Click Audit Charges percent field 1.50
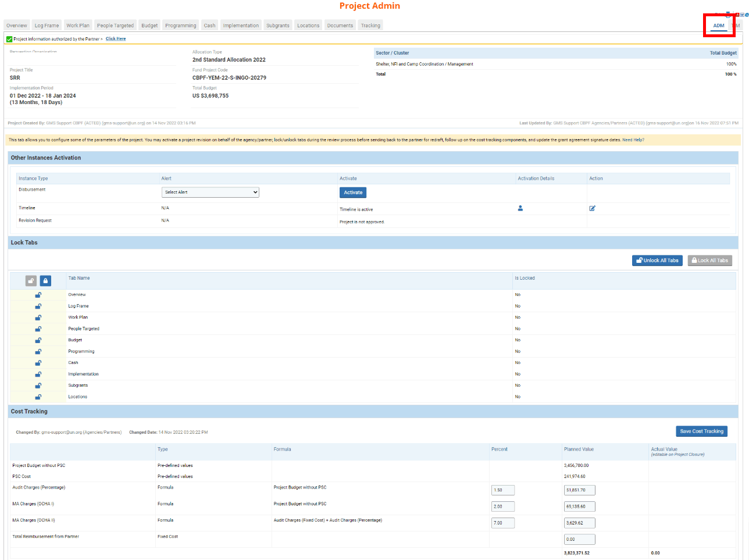The height and width of the screenshot is (560, 749). click(503, 490)
